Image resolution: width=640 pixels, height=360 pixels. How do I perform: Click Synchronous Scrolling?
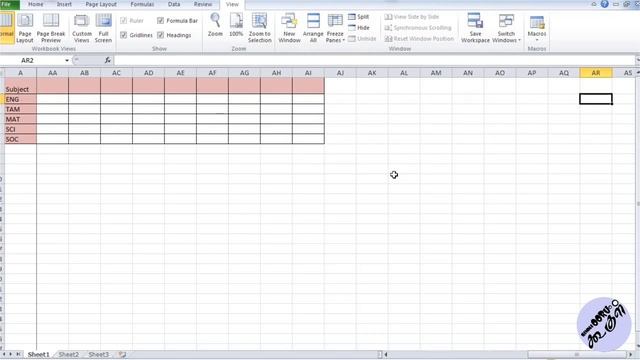(x=418, y=28)
